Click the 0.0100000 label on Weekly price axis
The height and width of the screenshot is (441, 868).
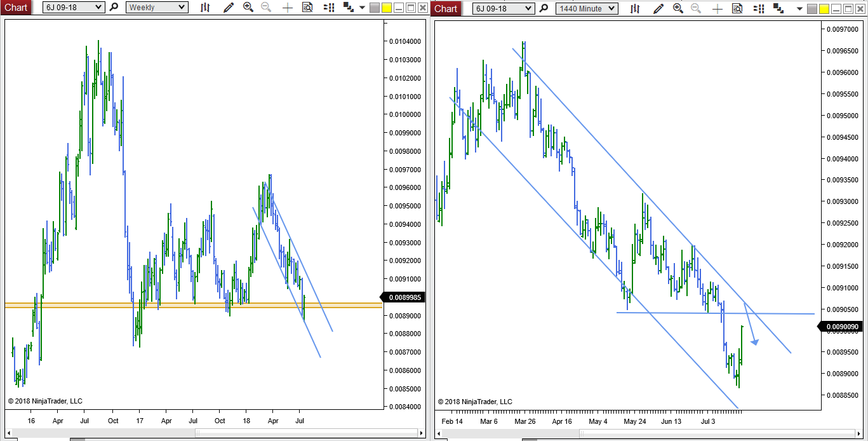click(406, 114)
